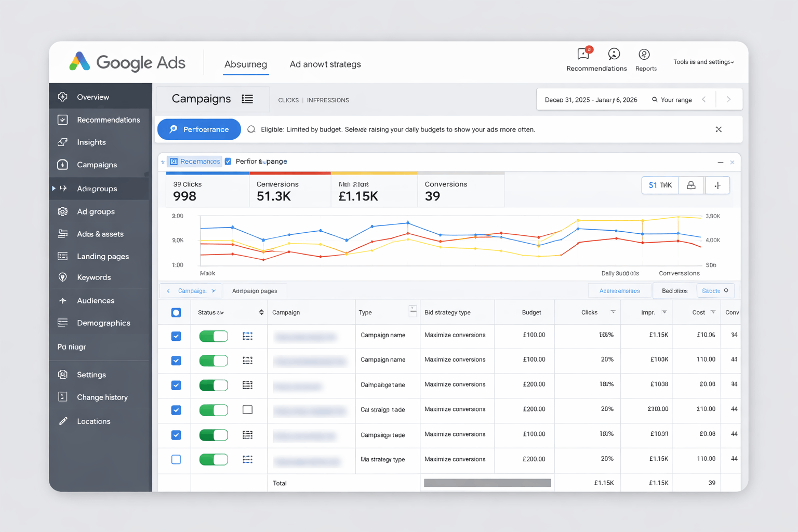Check the last campaign row's checkbox

point(176,459)
